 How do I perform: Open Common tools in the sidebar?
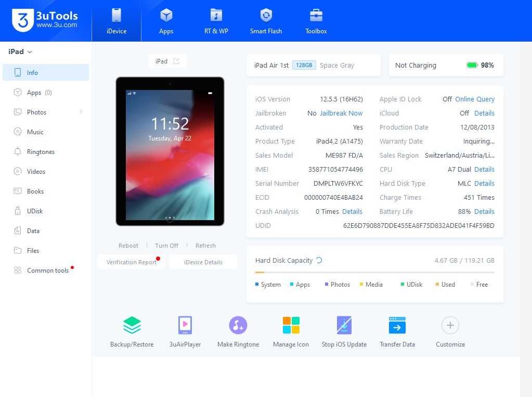point(46,271)
